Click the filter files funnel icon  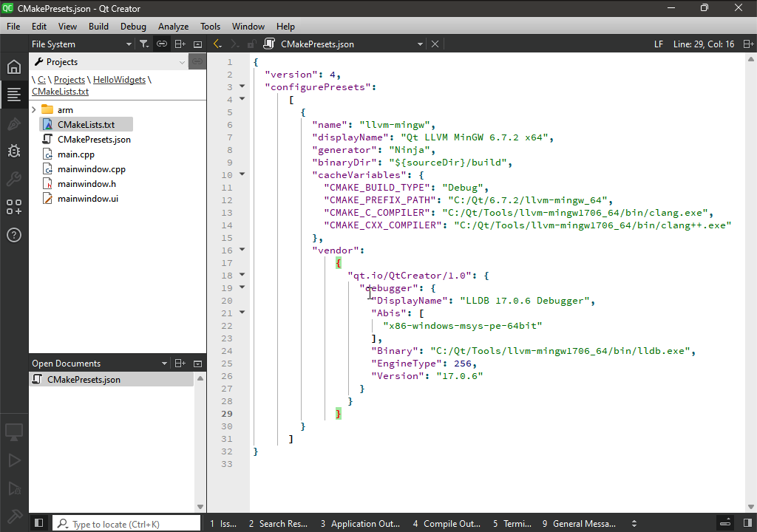click(144, 44)
